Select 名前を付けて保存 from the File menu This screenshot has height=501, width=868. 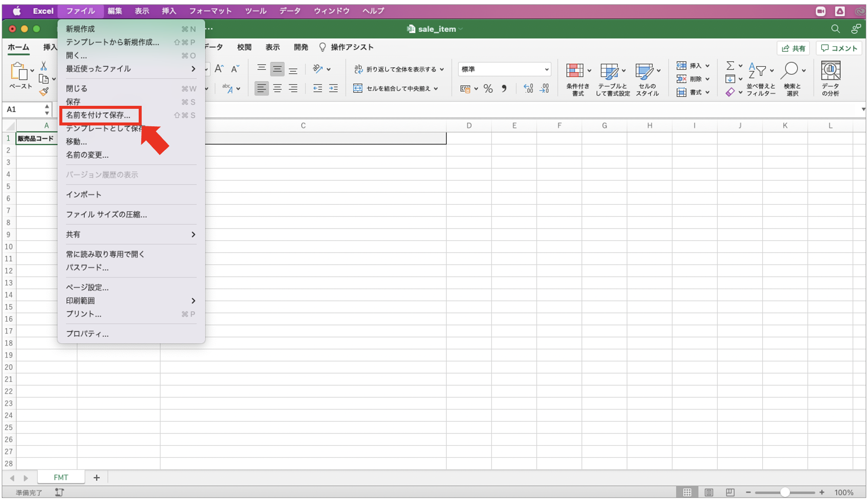pos(99,115)
